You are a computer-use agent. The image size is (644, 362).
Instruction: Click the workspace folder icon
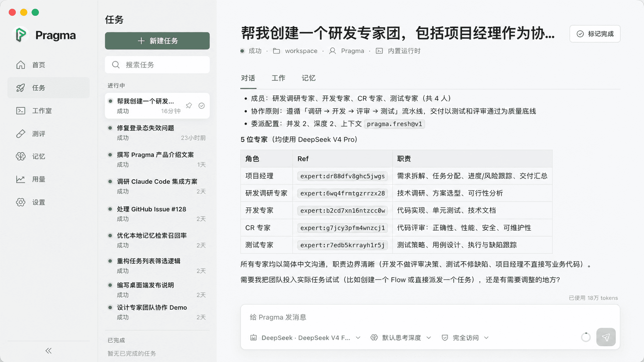[277, 51]
